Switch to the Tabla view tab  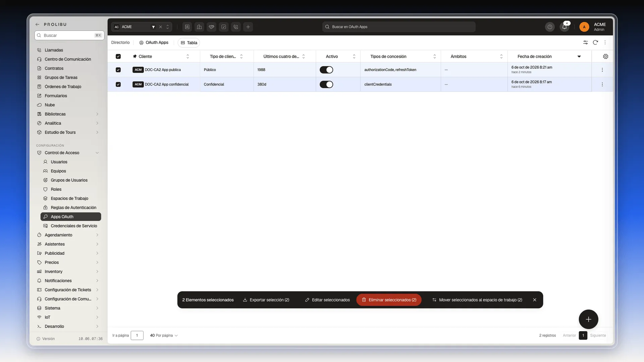[x=189, y=43]
